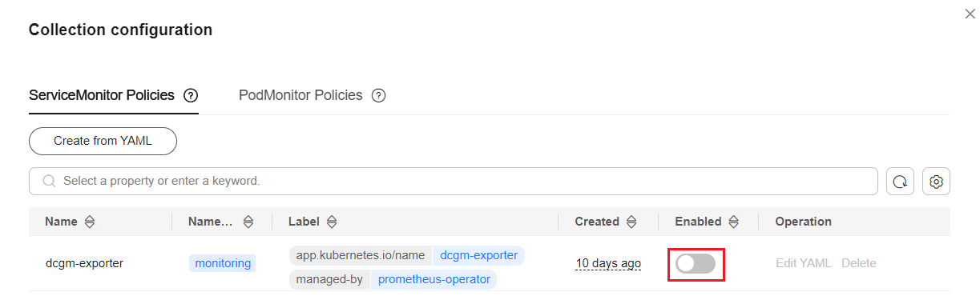980x300 pixels.
Task: Close the Collection configuration dialog
Action: (x=970, y=14)
